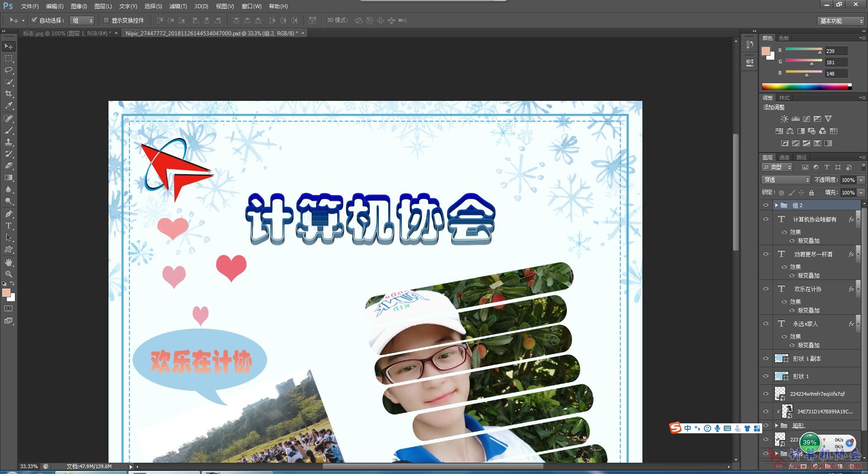The width and height of the screenshot is (868, 474).
Task: Open the Color panel flyout menu
Action: pos(862,38)
